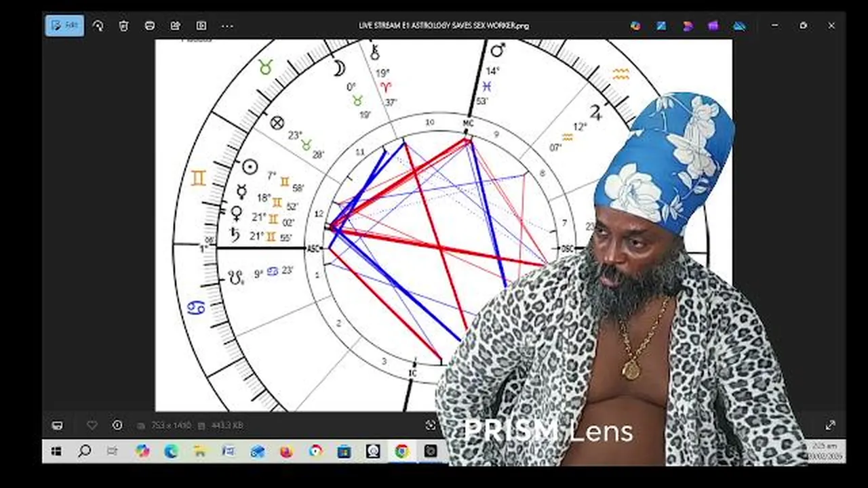Click the image dimensions 753 x 1490 text
The image size is (868, 488).
(170, 426)
